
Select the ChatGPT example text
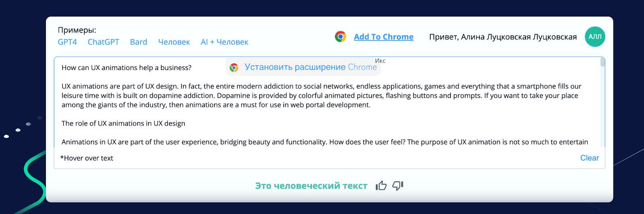pos(103,42)
